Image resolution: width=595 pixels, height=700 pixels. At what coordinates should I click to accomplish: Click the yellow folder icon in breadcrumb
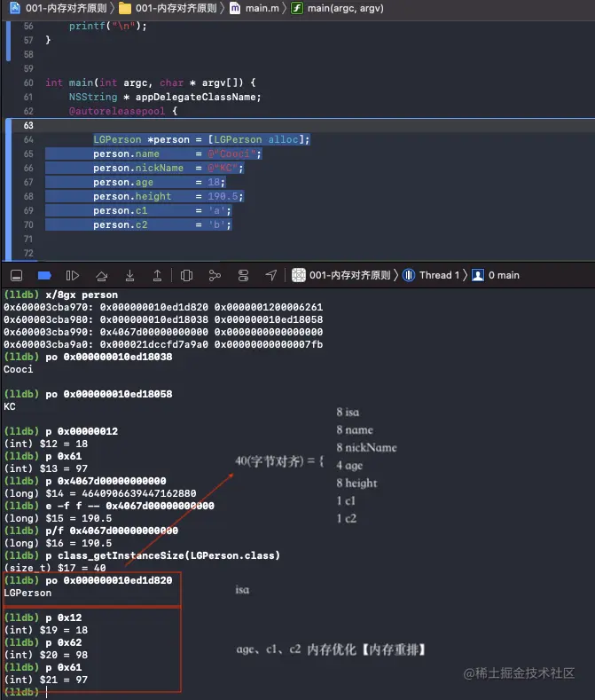[x=125, y=8]
